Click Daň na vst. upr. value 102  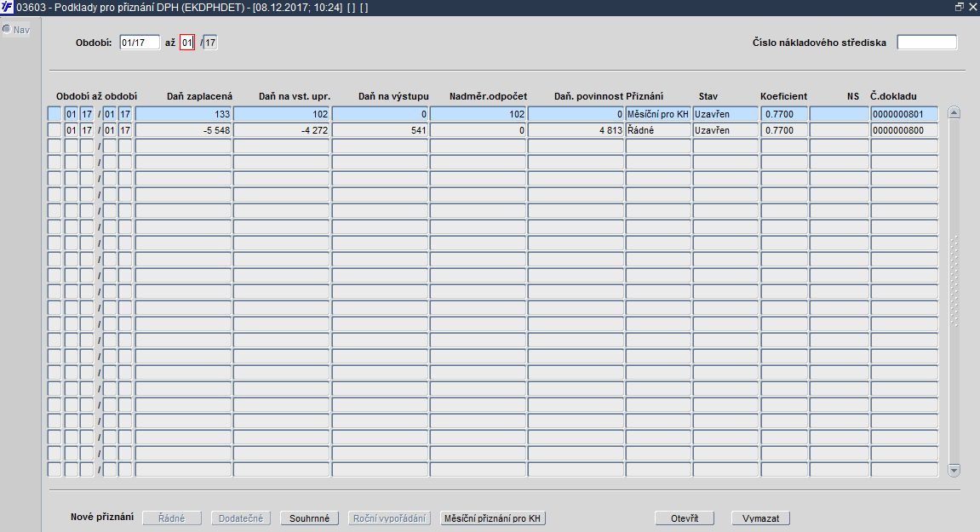(282, 114)
